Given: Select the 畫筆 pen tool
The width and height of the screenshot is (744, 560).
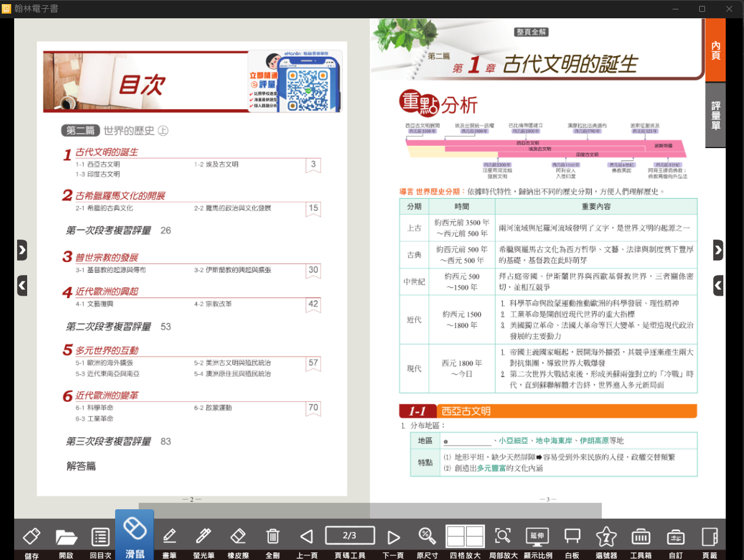Looking at the screenshot, I should (169, 536).
